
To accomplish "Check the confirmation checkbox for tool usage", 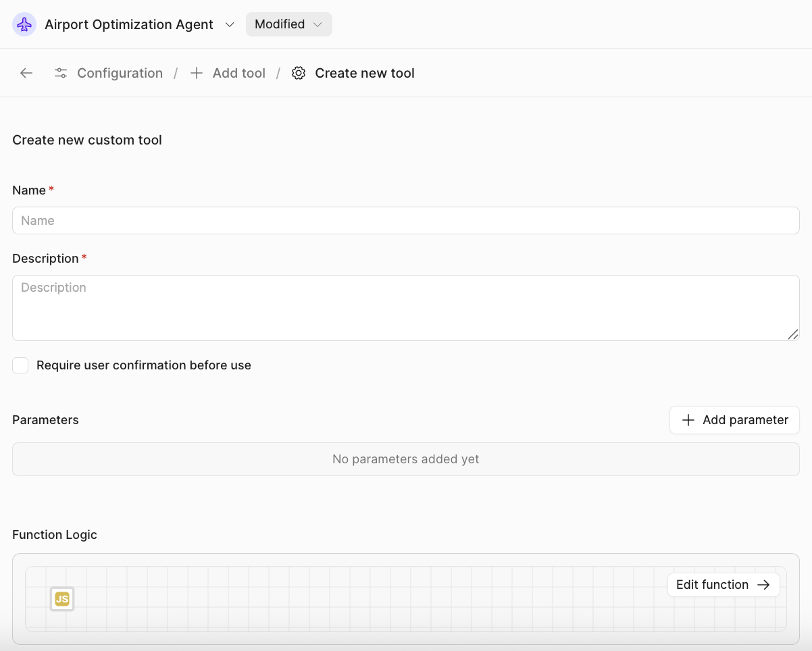I will [x=20, y=365].
